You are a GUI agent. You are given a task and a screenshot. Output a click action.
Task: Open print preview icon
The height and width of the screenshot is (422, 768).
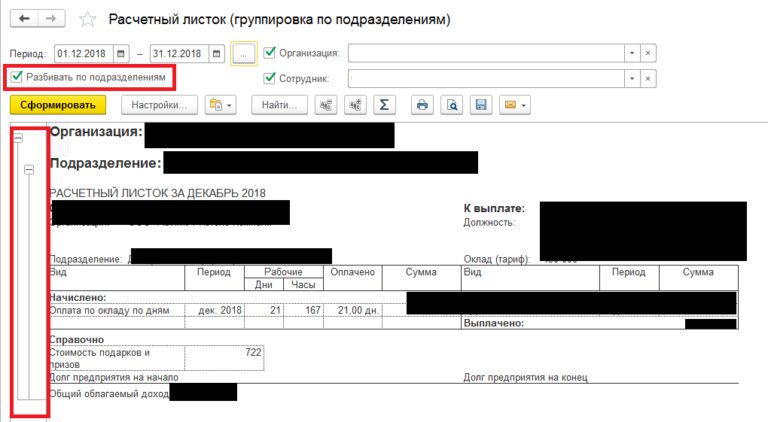pos(452,105)
